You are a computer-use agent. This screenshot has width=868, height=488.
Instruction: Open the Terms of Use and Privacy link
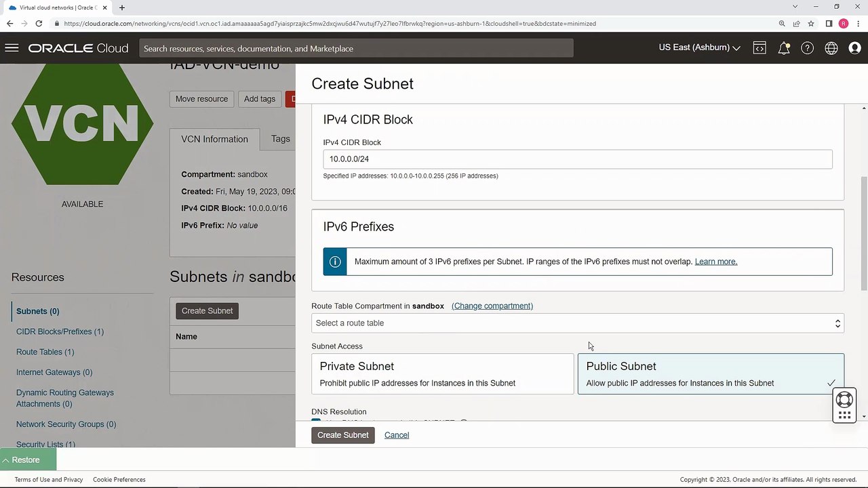[x=49, y=479]
